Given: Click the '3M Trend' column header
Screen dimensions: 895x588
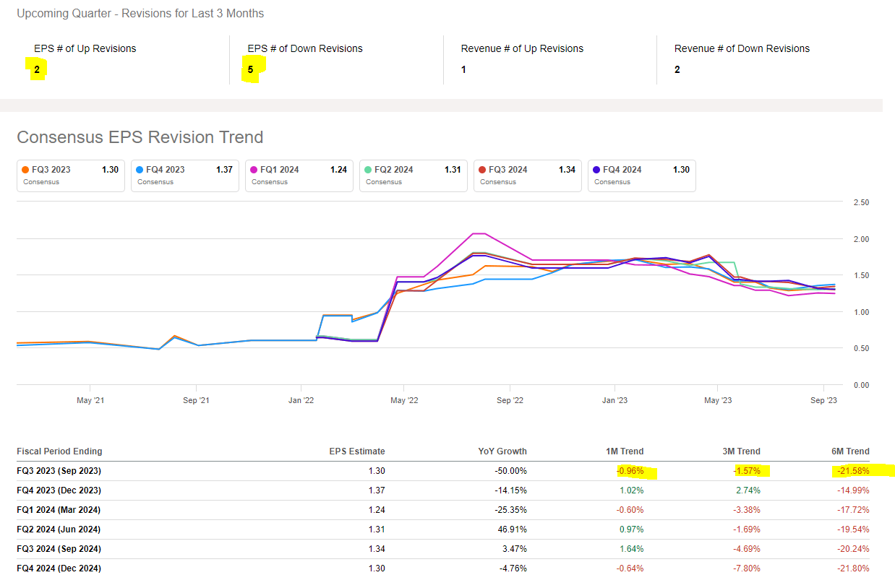Looking at the screenshot, I should click(x=741, y=451).
